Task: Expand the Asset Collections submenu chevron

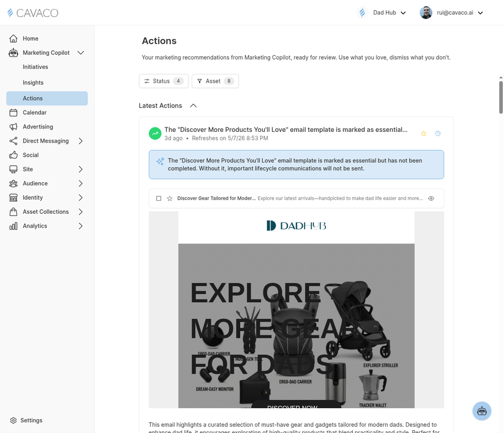Action: (81, 211)
